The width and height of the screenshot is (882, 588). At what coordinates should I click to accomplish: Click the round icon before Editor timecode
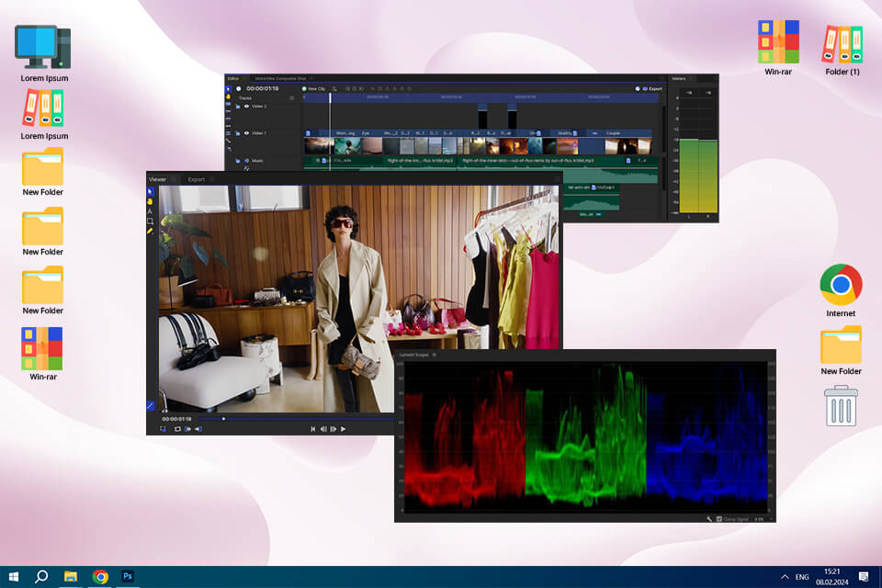239,89
